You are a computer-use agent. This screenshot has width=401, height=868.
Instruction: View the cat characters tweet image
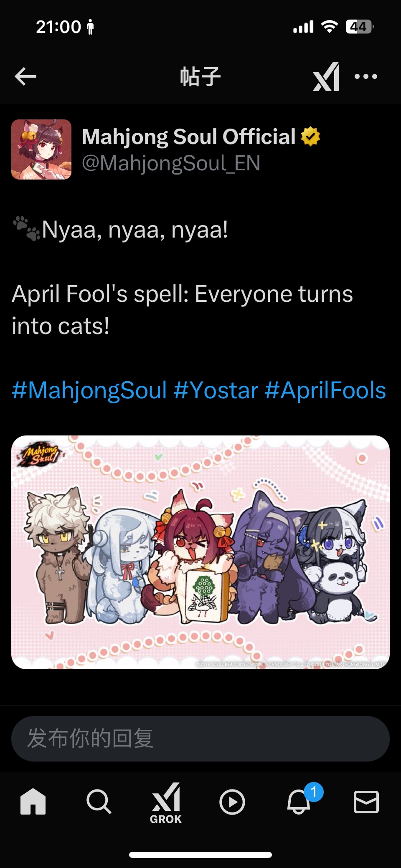[200, 552]
